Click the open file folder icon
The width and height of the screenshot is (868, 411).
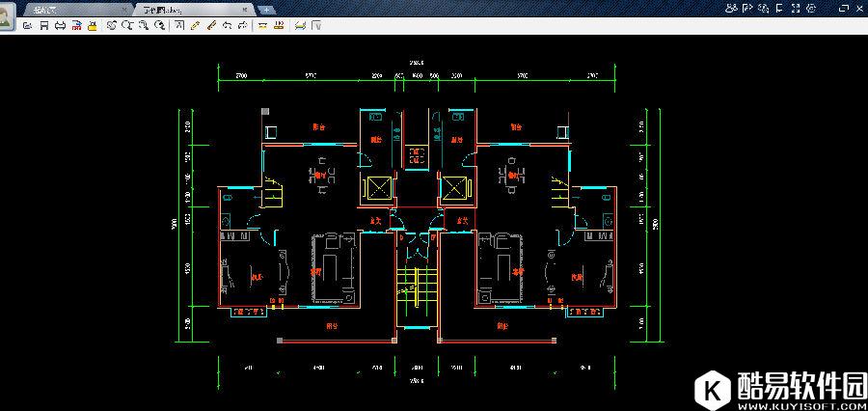point(29,25)
